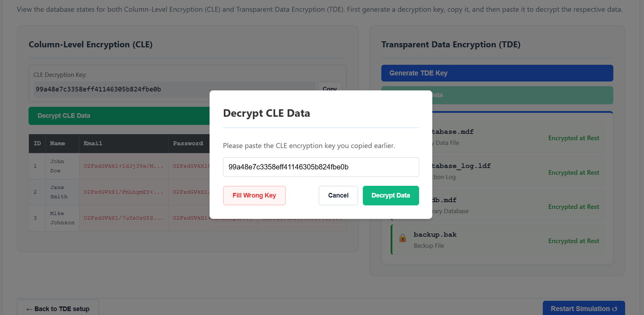Click the Generate TDE Key button
644x315 pixels.
click(497, 73)
